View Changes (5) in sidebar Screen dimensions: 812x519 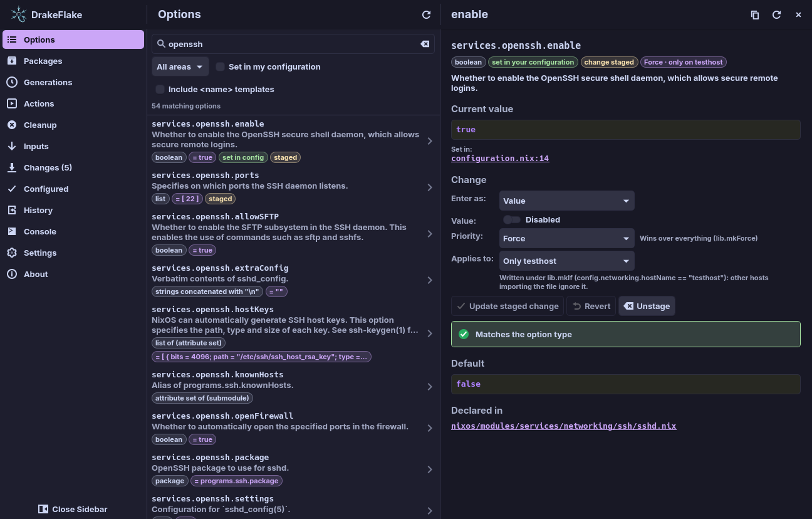pos(73,167)
